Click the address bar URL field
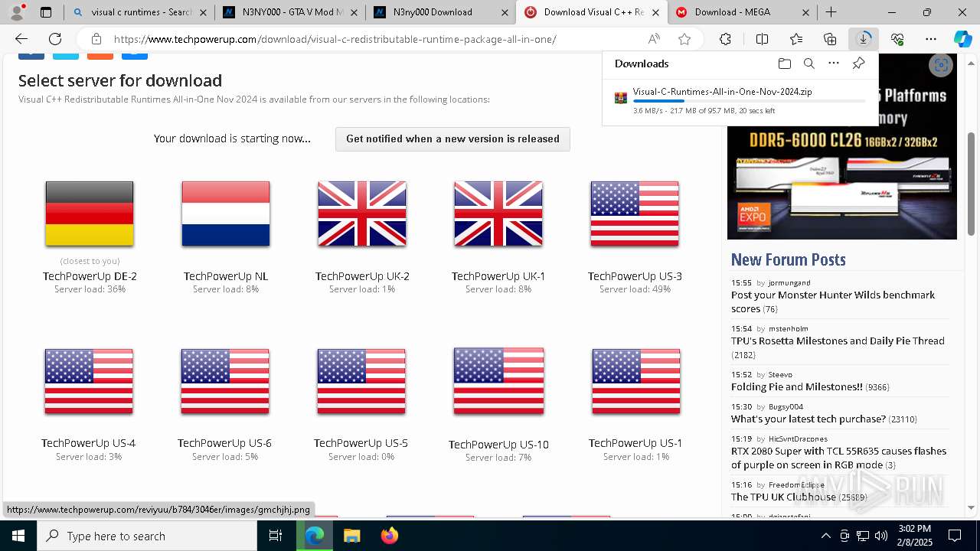 335,39
